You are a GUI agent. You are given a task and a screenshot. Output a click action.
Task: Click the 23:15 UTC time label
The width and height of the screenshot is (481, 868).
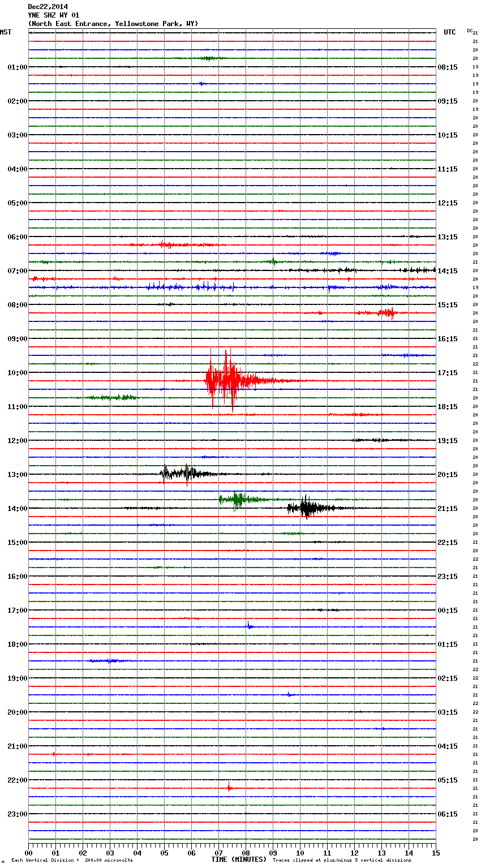pos(448,577)
